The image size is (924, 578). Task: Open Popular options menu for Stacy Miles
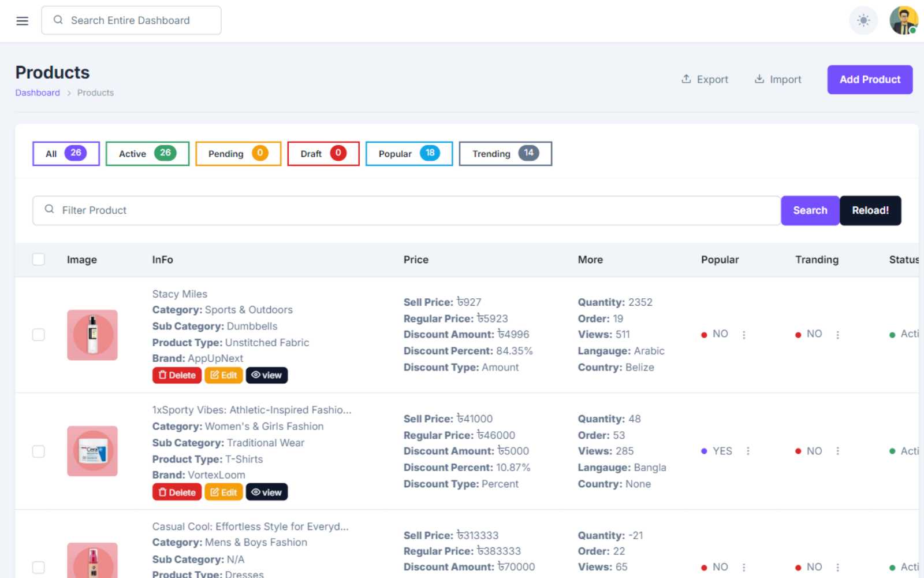coord(744,335)
